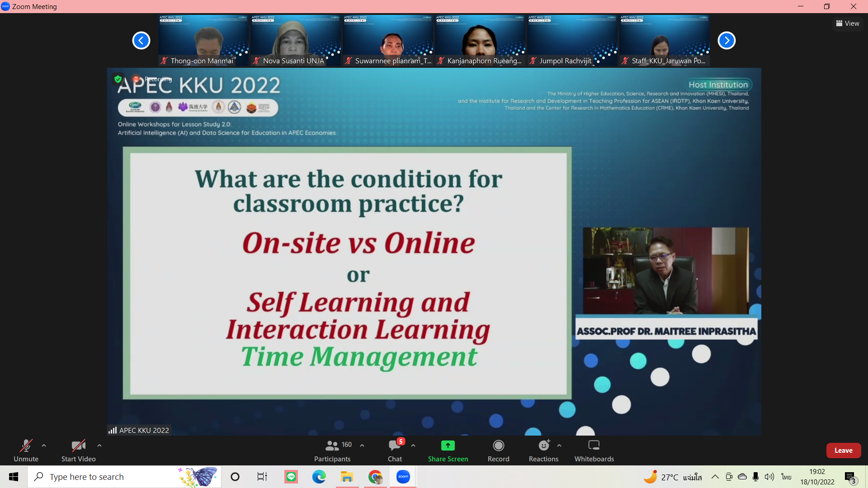This screenshot has width=868, height=488.
Task: Switch the Thai input language indicator
Action: click(786, 477)
